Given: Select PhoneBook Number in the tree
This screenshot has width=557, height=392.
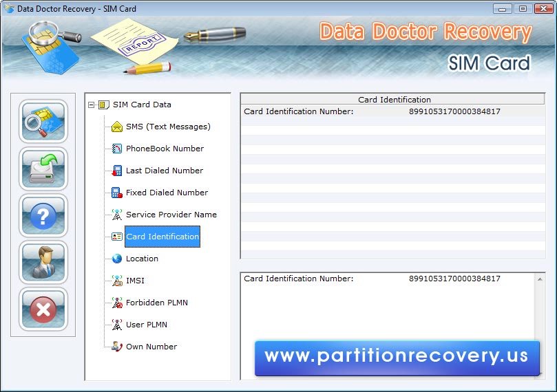Looking at the screenshot, I should 165,149.
